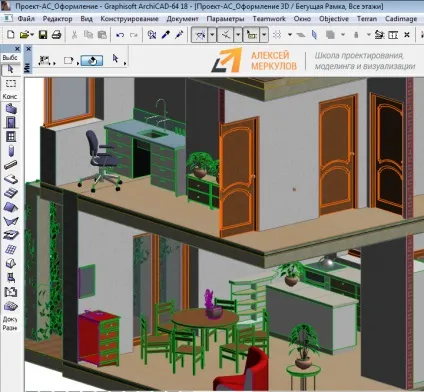Select the Wall tool
This screenshot has width=424, height=392.
11,109
